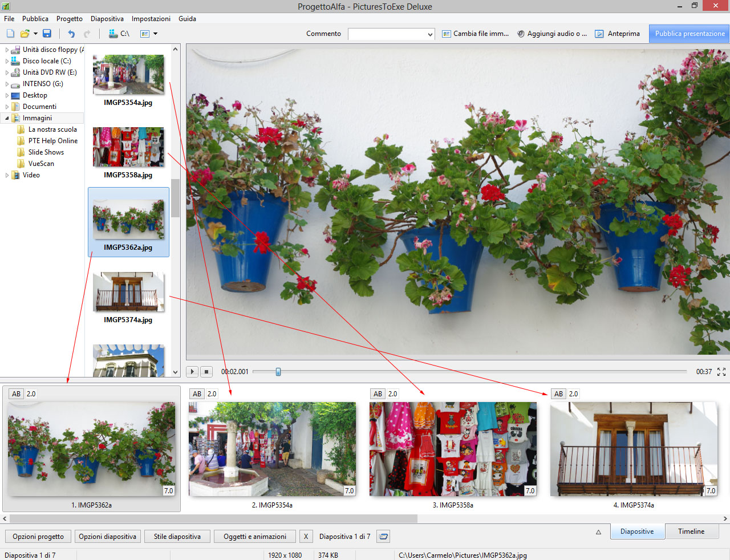Screen dimensions: 730x560
Task: Create a new project via toolbar icon
Action: point(10,34)
